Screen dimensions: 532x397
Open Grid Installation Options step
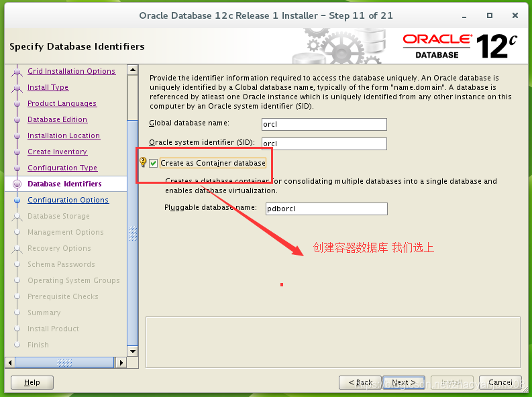tap(72, 71)
